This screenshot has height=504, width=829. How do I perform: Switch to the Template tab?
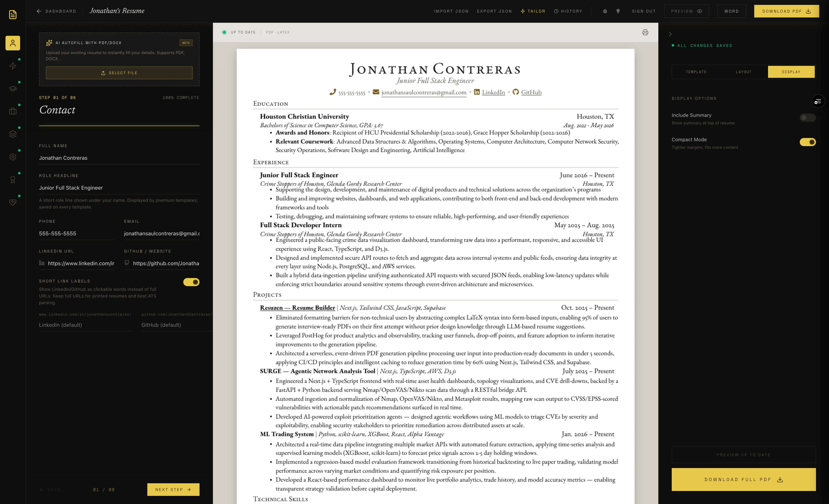696,72
